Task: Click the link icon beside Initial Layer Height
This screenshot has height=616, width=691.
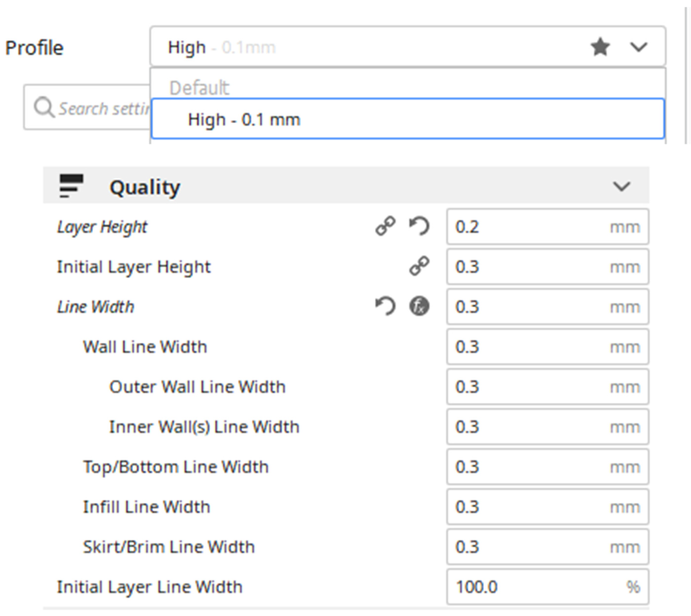Action: point(419,266)
